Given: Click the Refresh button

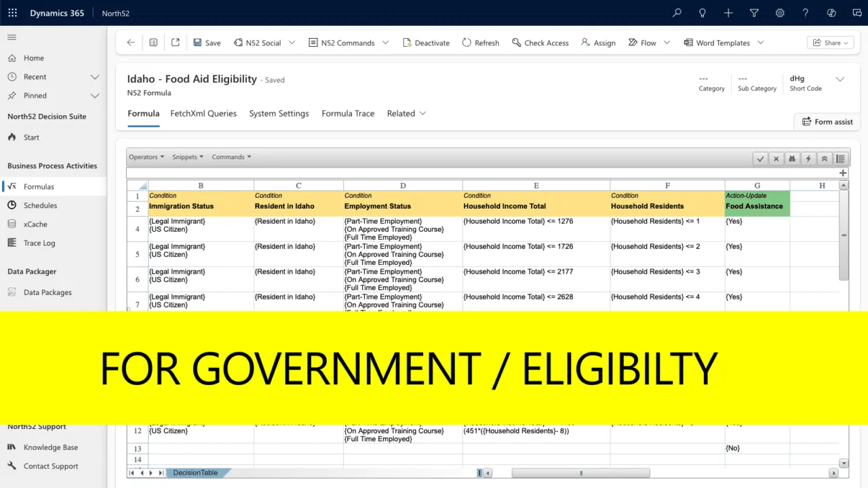Looking at the screenshot, I should pyautogui.click(x=481, y=43).
